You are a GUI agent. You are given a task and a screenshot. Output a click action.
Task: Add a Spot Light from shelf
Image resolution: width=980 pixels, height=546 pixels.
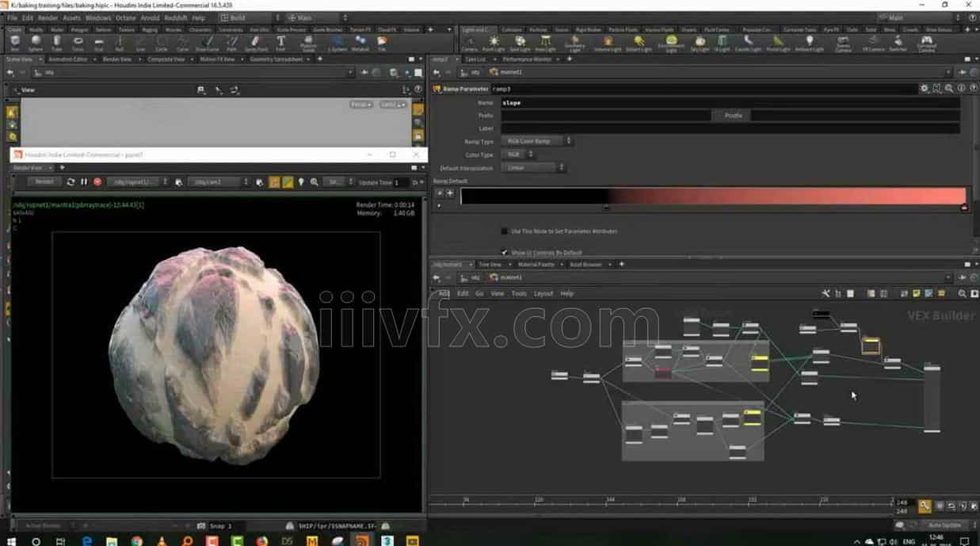tap(520, 43)
